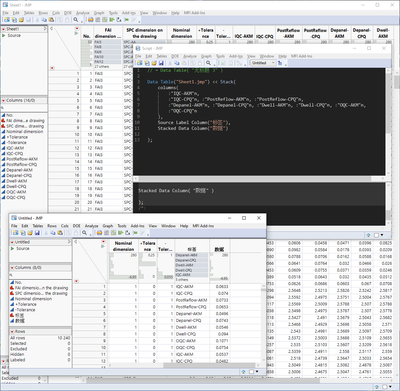The image size is (400, 391).
Task: Open the row red triangle menu in Untitled grid corner
Action: coord(77,281)
